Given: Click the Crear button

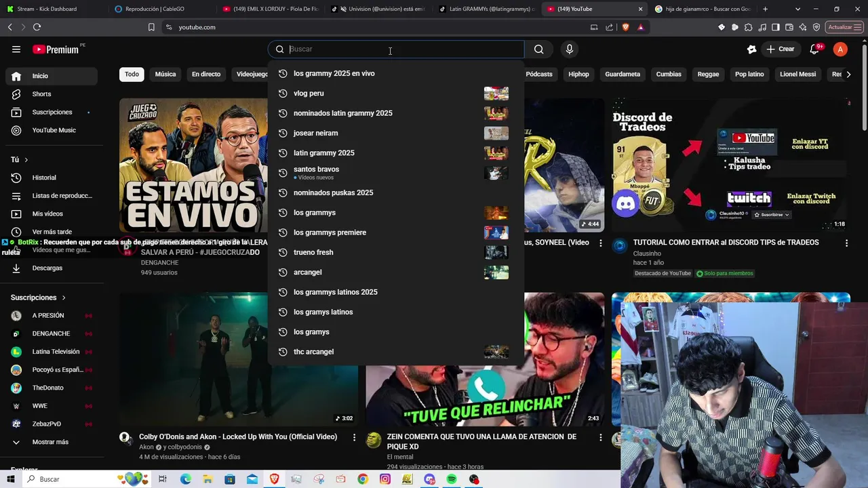Looking at the screenshot, I should pyautogui.click(x=781, y=49).
